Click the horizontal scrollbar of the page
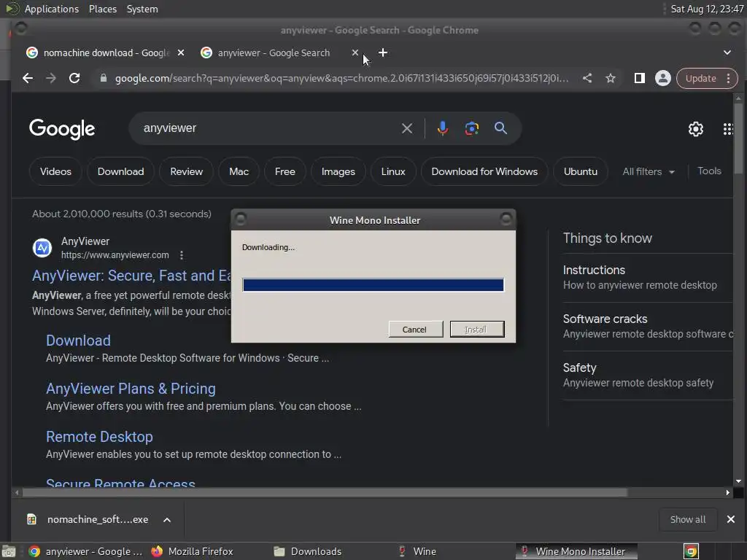 click(x=325, y=492)
